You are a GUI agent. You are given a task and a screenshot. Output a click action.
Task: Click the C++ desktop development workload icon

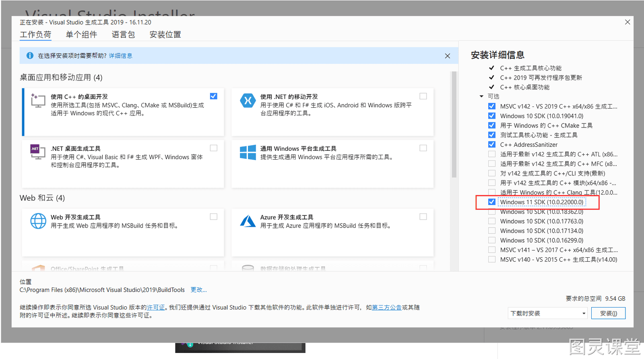point(38,101)
